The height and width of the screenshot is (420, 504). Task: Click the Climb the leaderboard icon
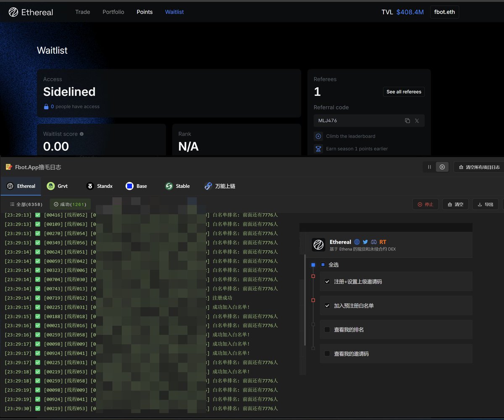click(x=318, y=136)
